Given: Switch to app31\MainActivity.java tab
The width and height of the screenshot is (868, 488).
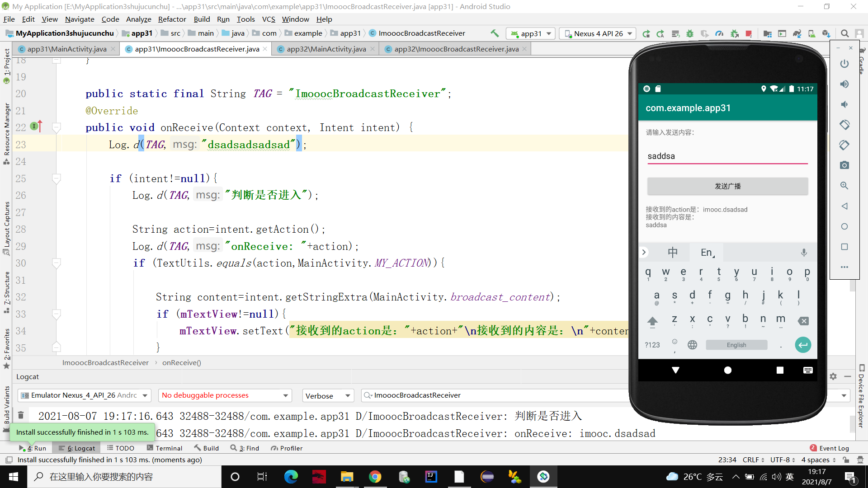Looking at the screenshot, I should click(66, 49).
